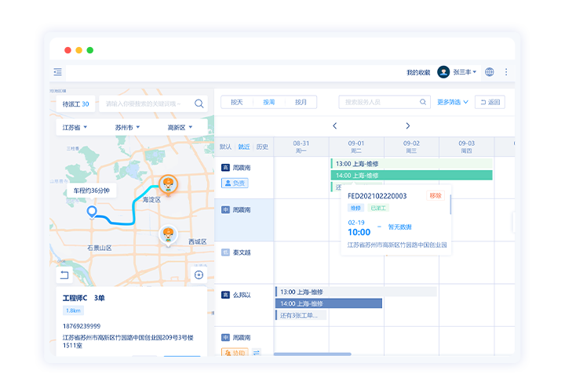Expand the 苏州市 city dropdown
Image resolution: width=565 pixels, height=392 pixels.
pyautogui.click(x=129, y=127)
